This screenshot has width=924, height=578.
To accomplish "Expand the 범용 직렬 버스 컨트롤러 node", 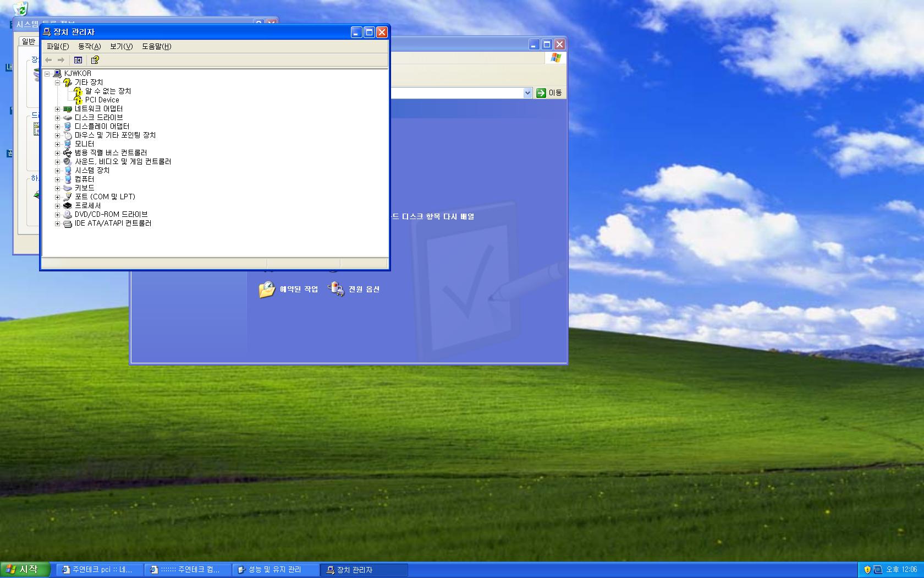I will point(57,153).
